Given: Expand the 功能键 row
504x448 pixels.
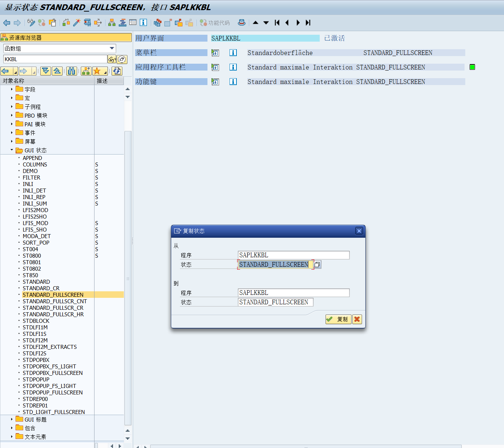Looking at the screenshot, I should coord(215,82).
